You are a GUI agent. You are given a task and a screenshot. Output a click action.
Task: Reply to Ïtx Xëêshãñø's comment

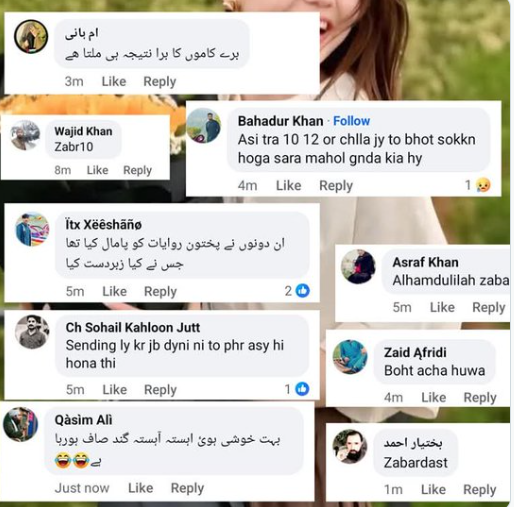click(x=160, y=291)
